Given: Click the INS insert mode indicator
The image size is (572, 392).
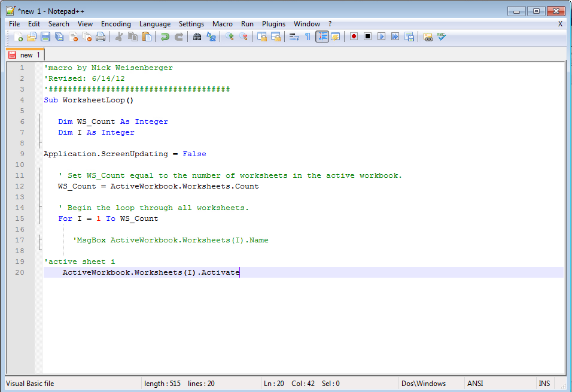Looking at the screenshot, I should click(544, 384).
